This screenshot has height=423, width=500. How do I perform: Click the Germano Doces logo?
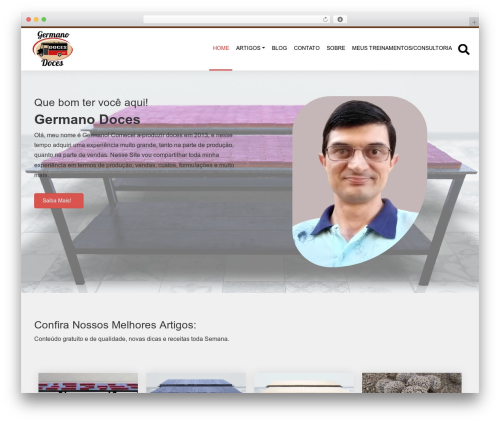point(53,49)
